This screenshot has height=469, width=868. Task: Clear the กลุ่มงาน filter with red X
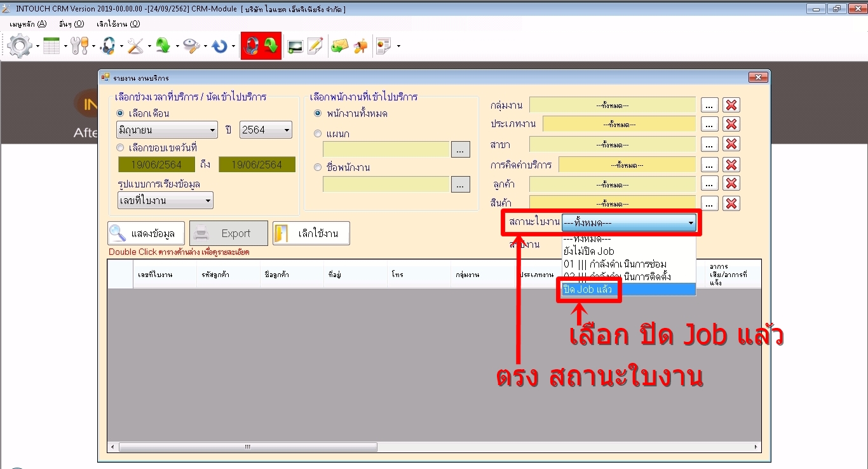(x=731, y=105)
